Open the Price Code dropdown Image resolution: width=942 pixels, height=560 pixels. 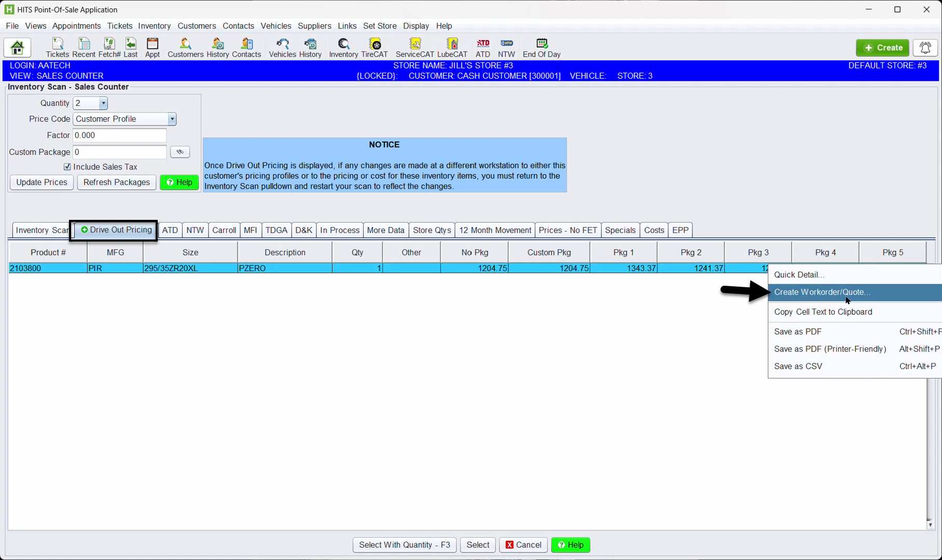(172, 119)
